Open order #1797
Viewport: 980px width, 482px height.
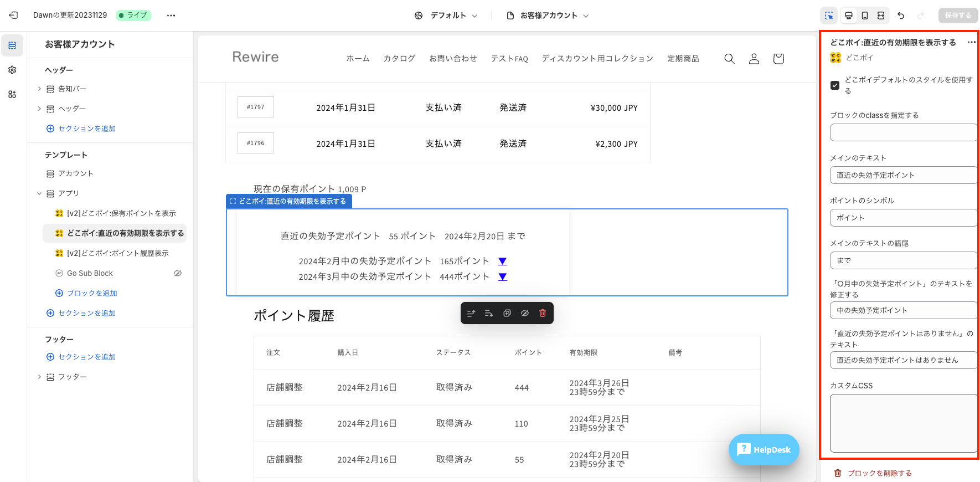tap(256, 107)
